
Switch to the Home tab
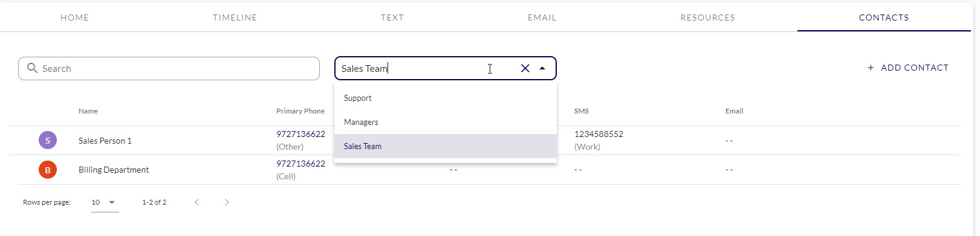pos(75,18)
